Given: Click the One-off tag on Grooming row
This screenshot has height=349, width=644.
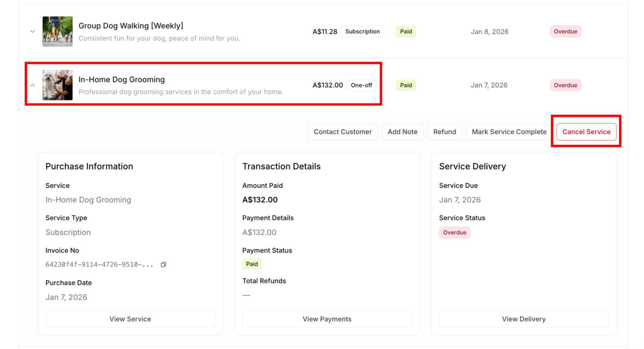Looking at the screenshot, I should (361, 85).
